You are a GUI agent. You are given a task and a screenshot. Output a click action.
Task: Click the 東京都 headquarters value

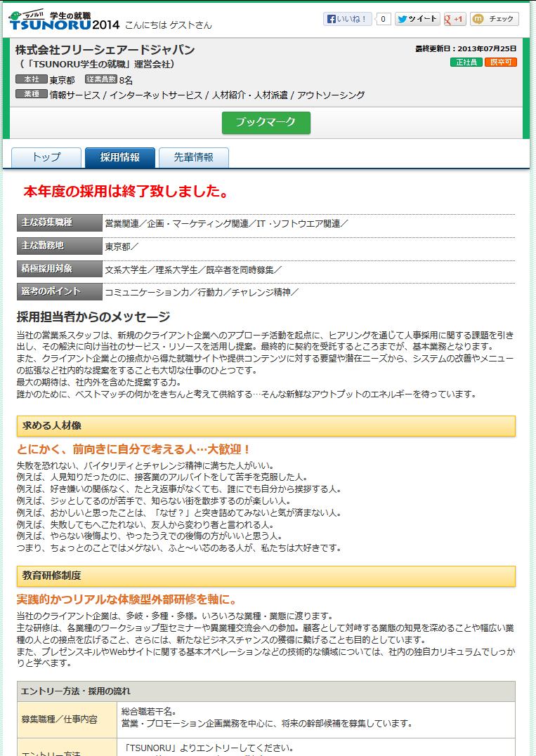pos(63,80)
